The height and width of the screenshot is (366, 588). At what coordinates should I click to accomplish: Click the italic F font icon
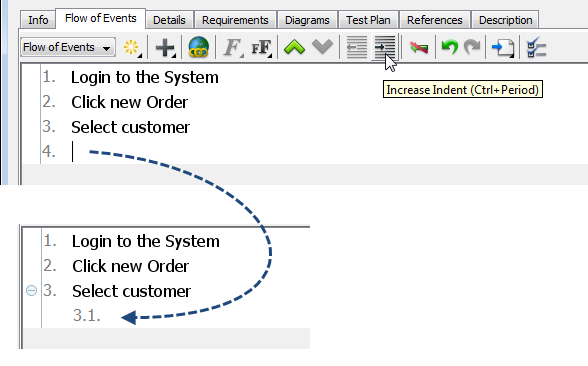(x=232, y=48)
